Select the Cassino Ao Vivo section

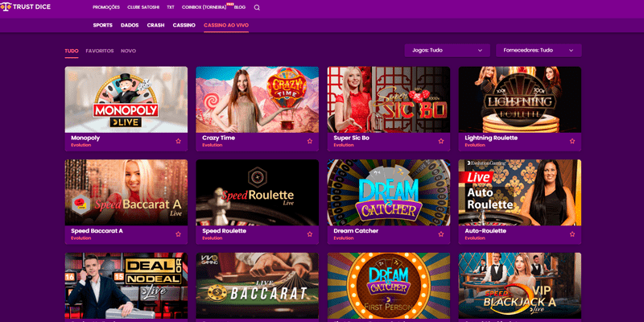click(226, 25)
